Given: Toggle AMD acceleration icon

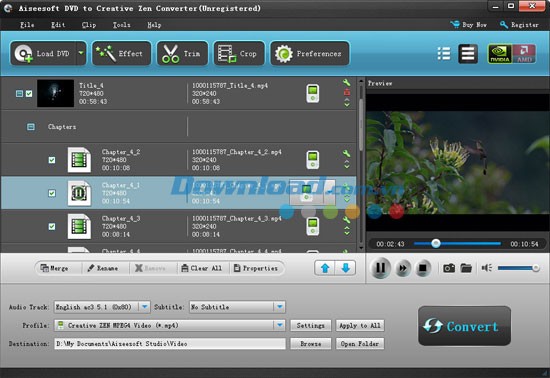Looking at the screenshot, I should click(x=524, y=54).
